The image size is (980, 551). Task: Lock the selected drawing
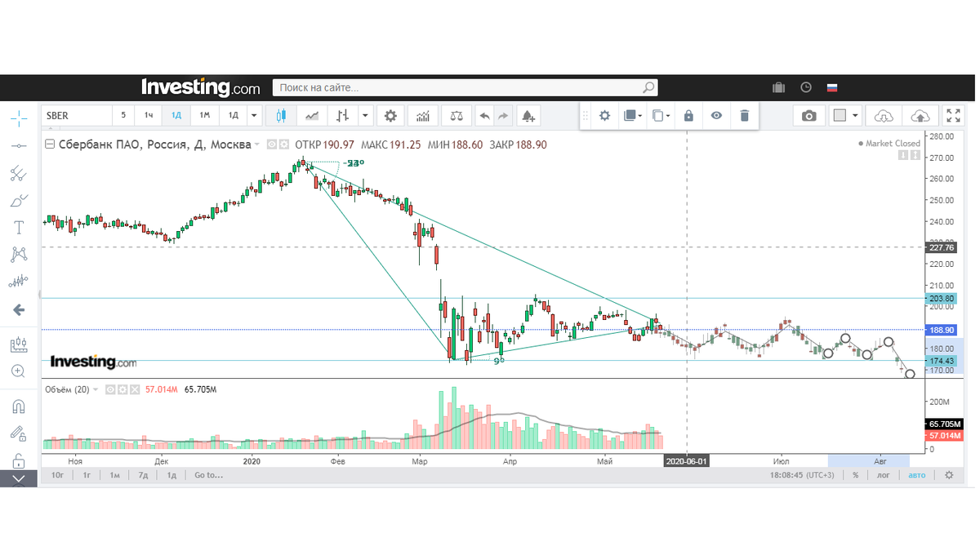(x=688, y=115)
